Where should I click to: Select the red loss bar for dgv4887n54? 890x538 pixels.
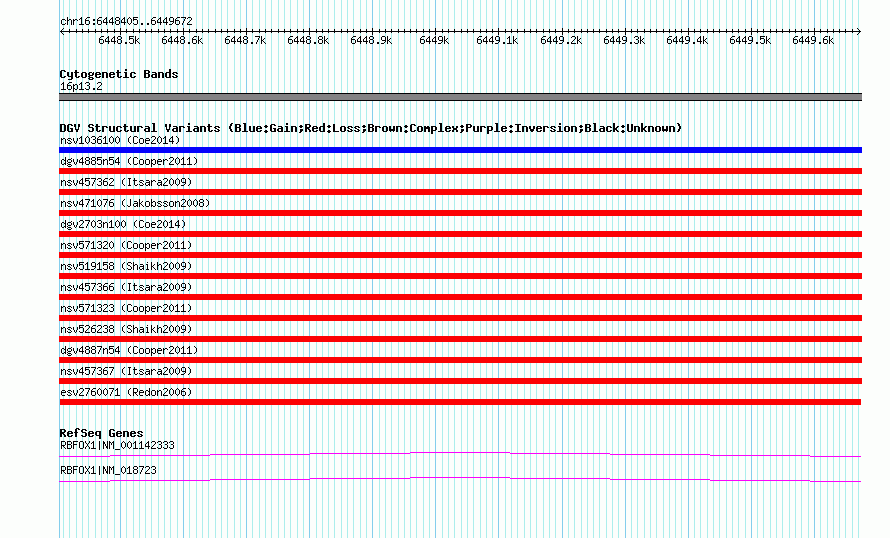(460, 360)
